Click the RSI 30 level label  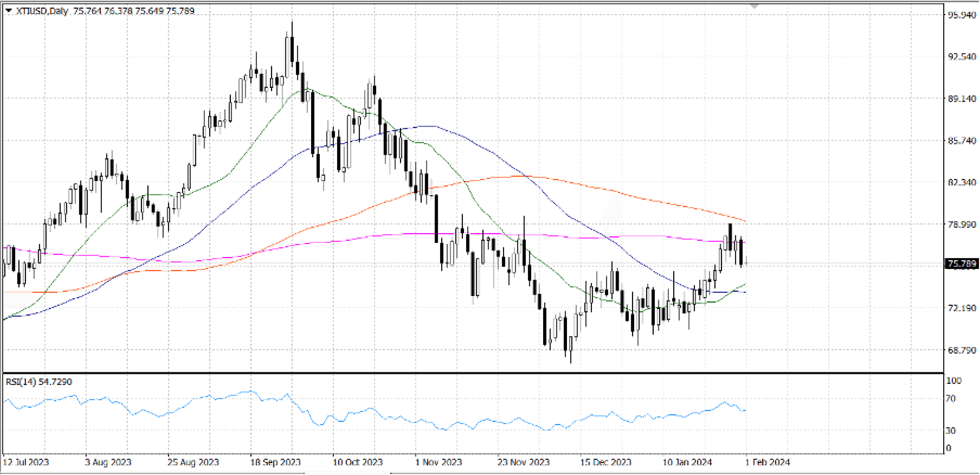(951, 430)
